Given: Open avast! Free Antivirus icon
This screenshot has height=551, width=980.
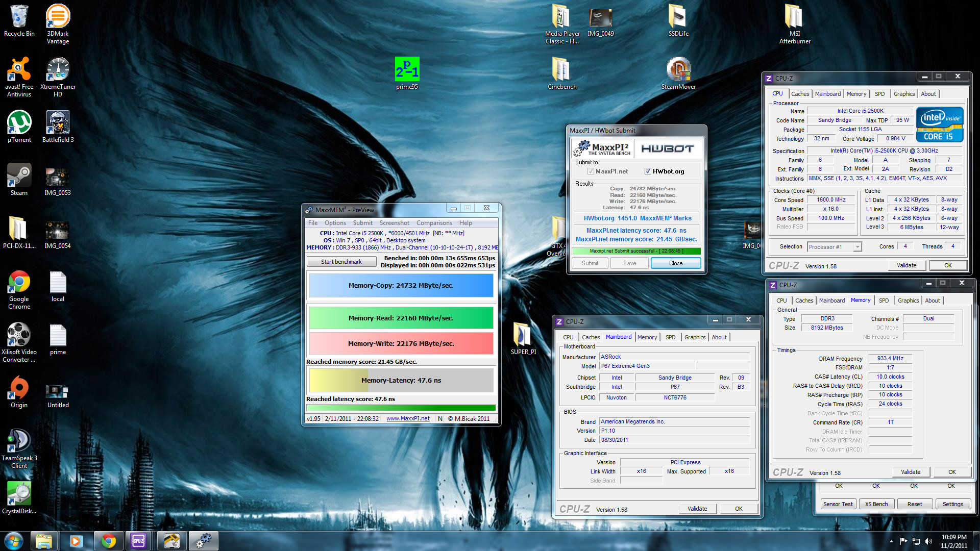Looking at the screenshot, I should [x=19, y=77].
